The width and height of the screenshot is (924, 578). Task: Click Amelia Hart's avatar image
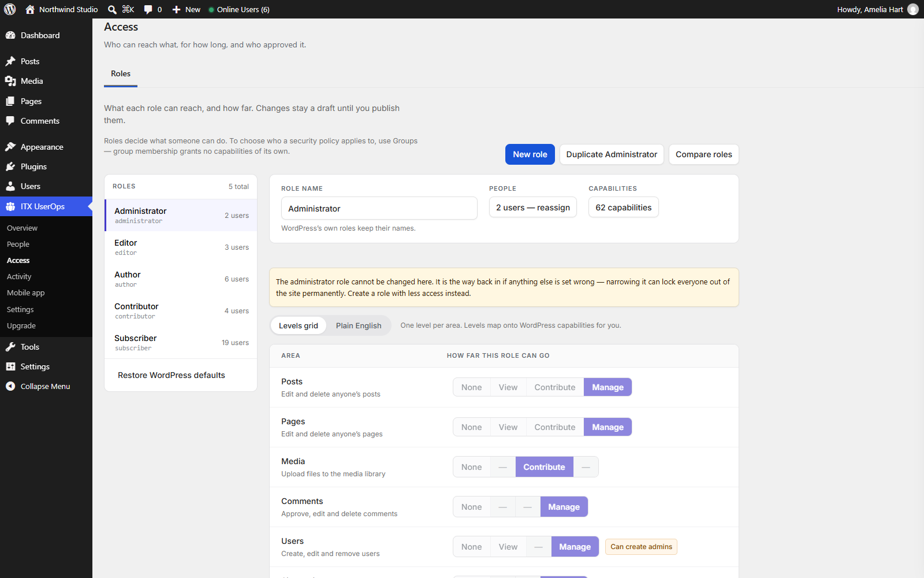coord(913,9)
